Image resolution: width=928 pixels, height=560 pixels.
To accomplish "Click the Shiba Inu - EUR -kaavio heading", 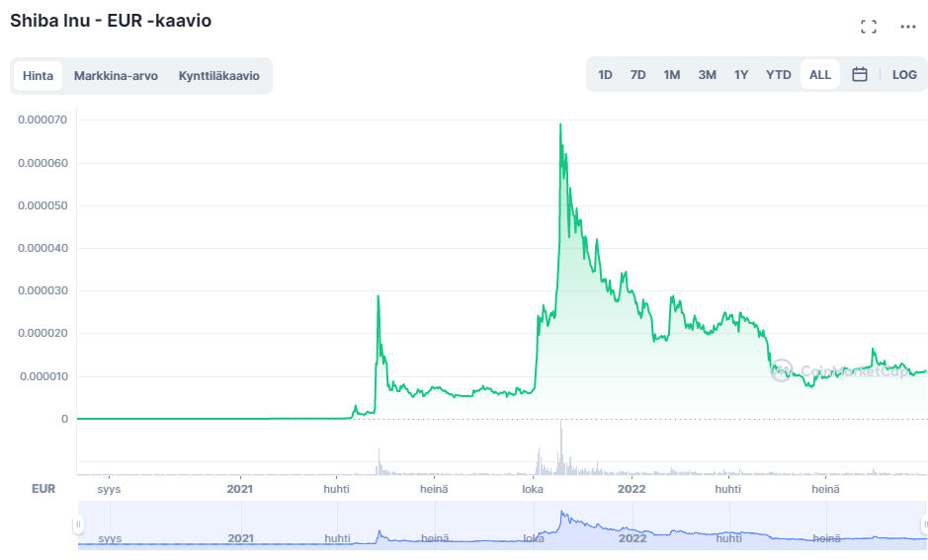I will point(111,21).
